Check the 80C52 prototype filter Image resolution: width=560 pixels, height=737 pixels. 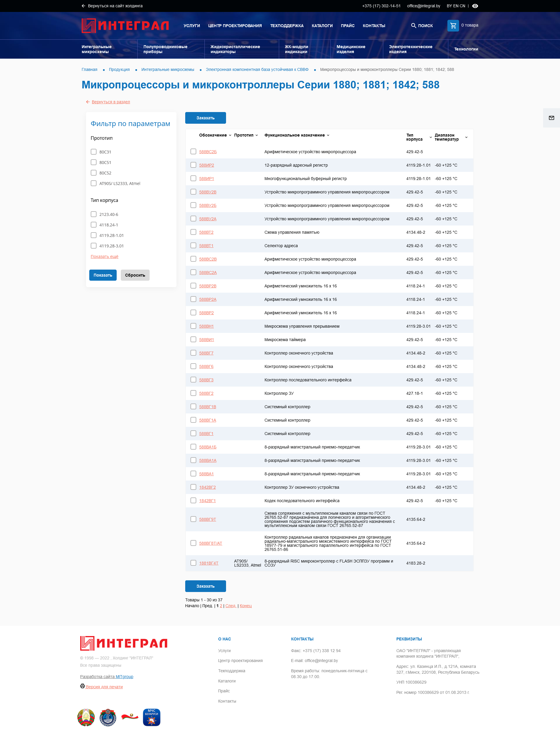94,173
